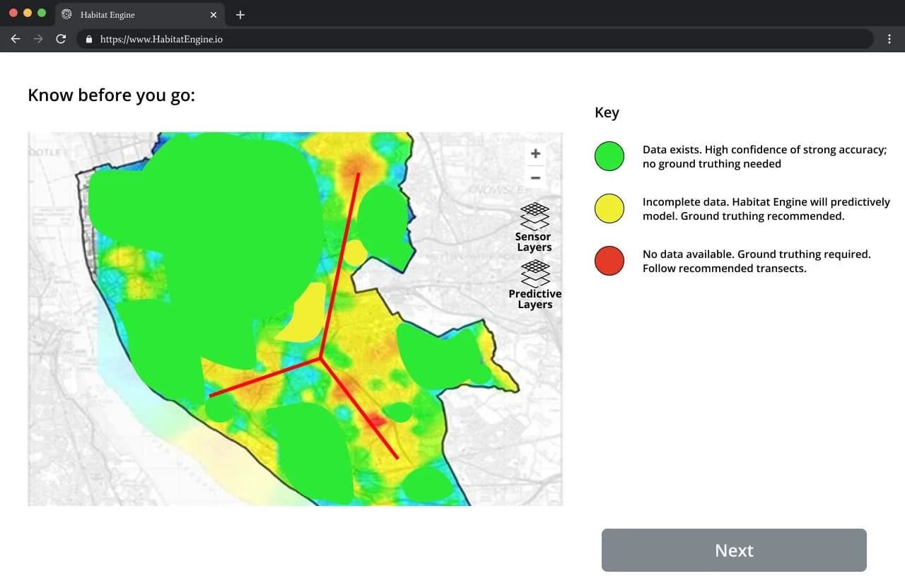Viewport: 905px width, 588px height.
Task: Click the browser back arrow
Action: (x=16, y=39)
